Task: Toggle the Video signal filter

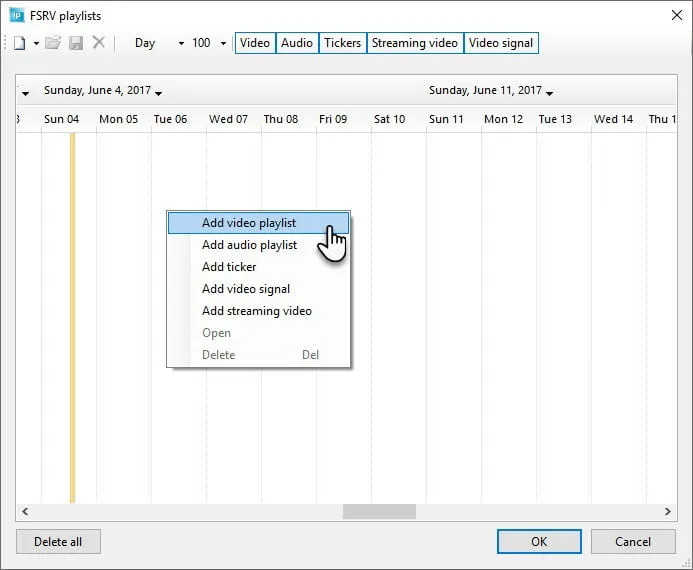Action: point(502,43)
